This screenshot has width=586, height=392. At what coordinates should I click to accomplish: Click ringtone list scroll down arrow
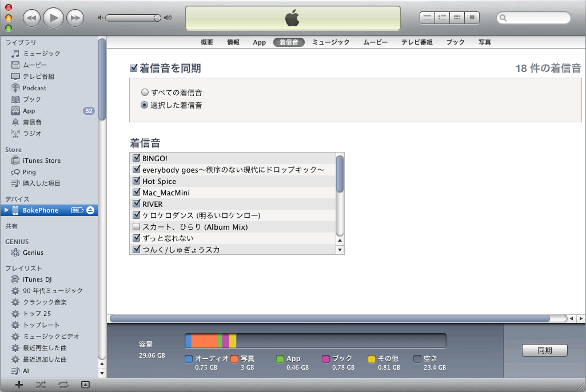point(340,250)
